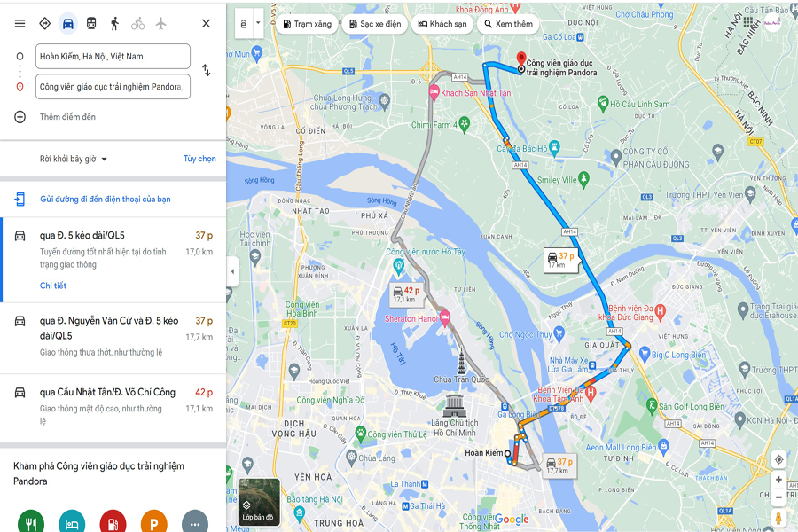
Task: Collapse the side panel arrow
Action: click(232, 271)
